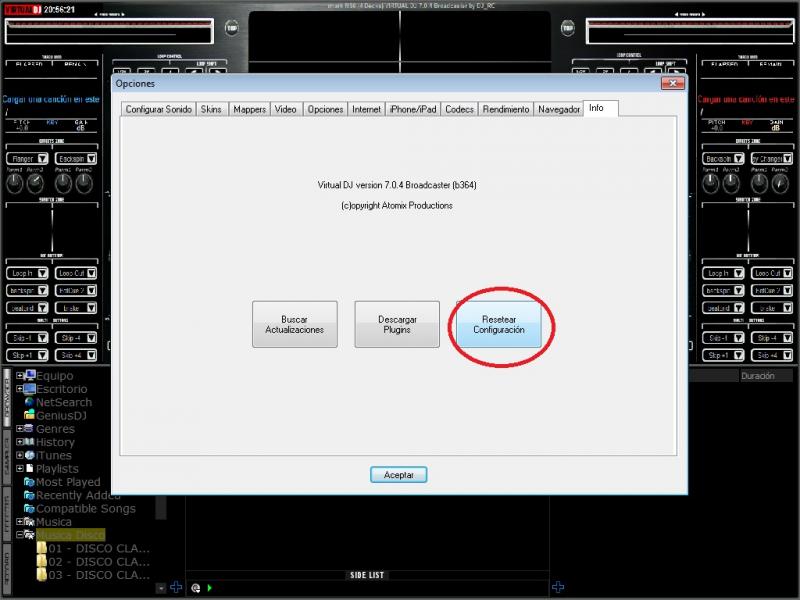
Task: Switch to the Internet tab
Action: click(x=366, y=109)
